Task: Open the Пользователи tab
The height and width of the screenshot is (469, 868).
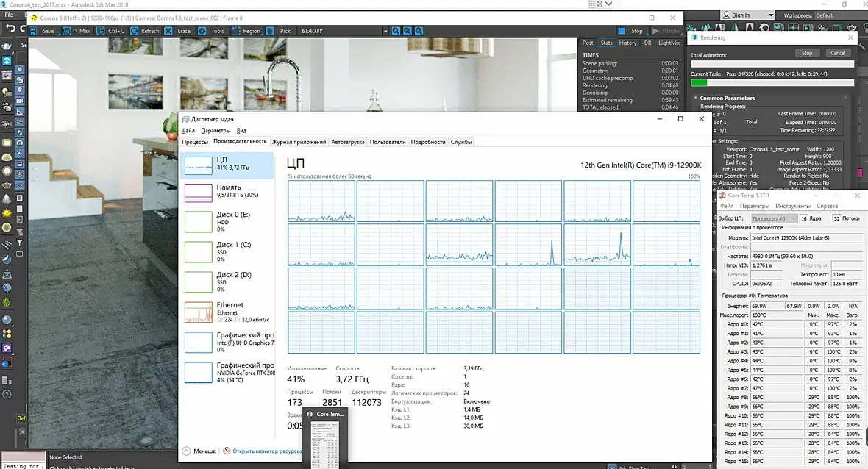Action: [388, 142]
